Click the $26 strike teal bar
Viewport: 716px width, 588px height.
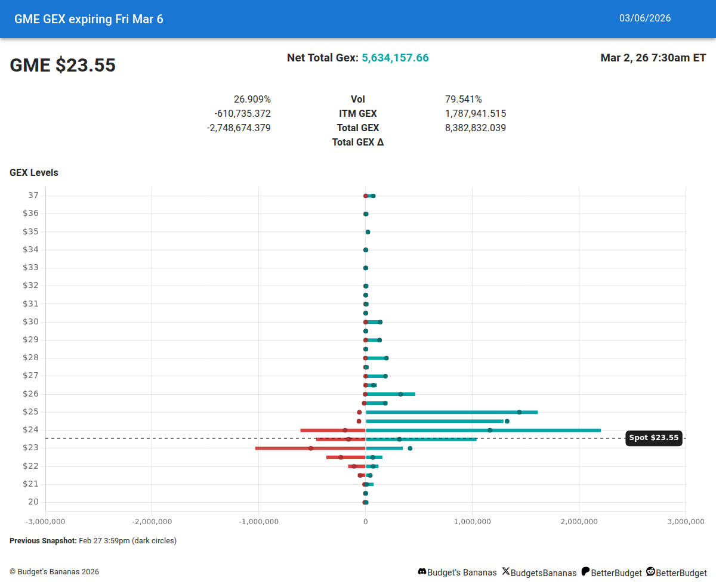(390, 394)
